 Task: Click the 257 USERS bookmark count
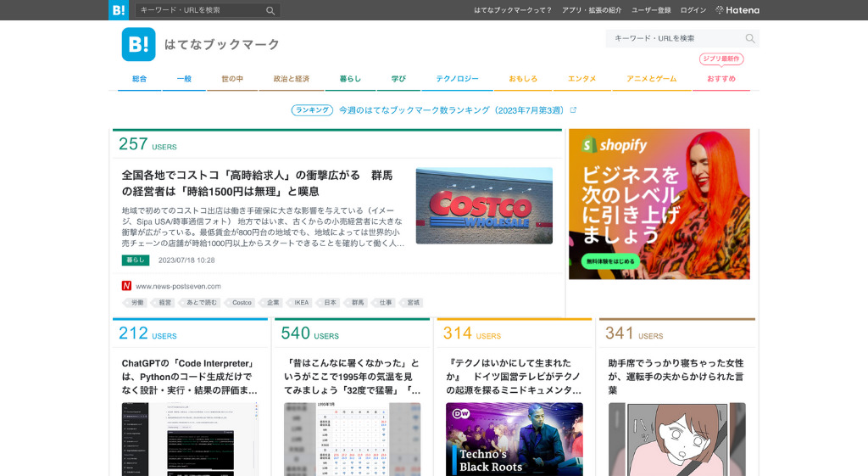tap(147, 145)
